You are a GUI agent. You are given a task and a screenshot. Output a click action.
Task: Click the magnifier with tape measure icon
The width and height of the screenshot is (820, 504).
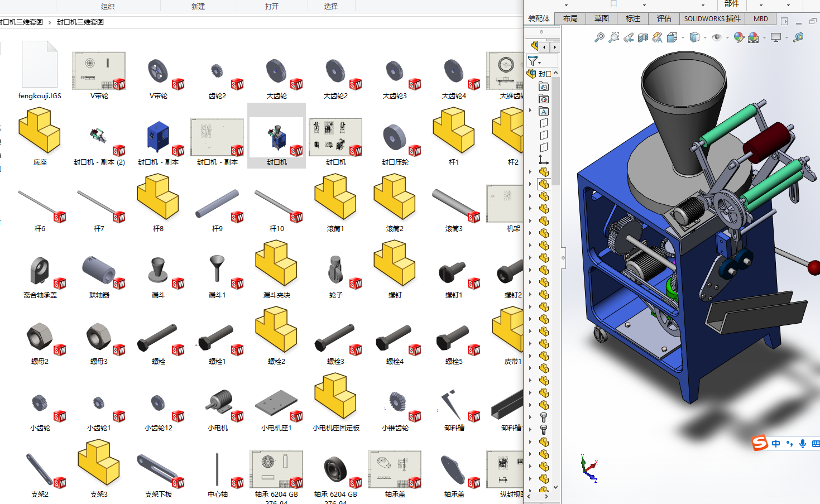coord(799,37)
